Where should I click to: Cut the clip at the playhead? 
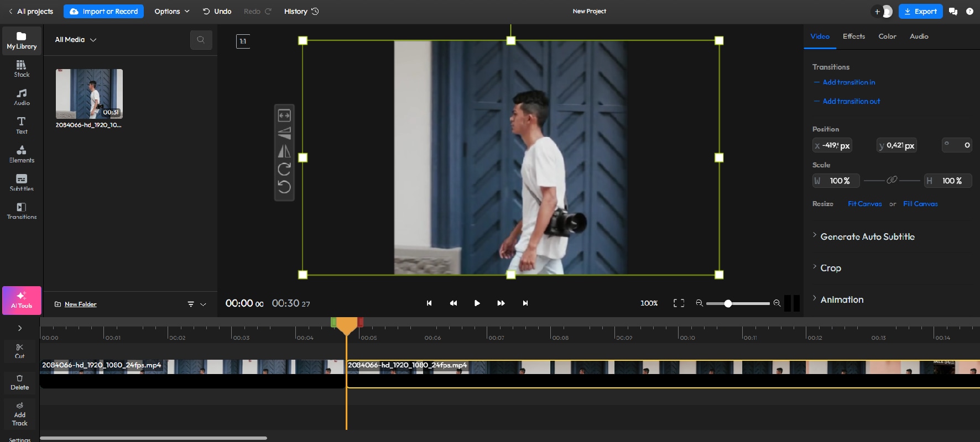click(20, 351)
